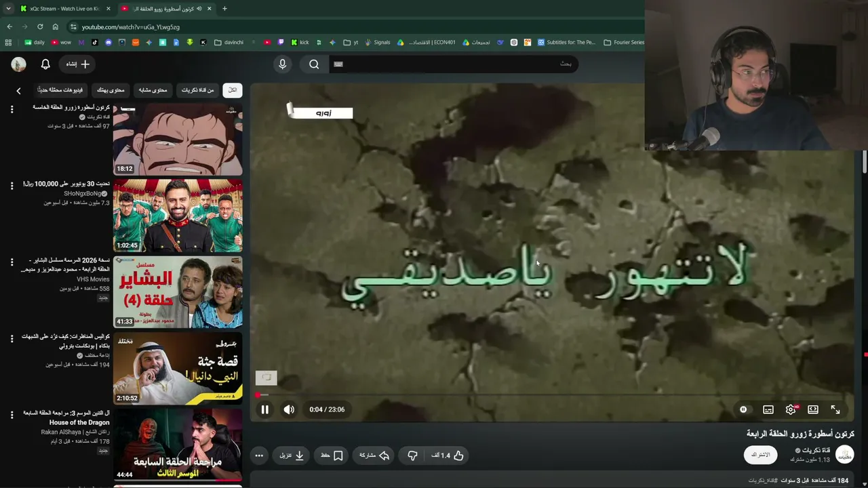The width and height of the screenshot is (868, 488).
Task: Open the Fourier Series bookmarks folder
Action: tap(624, 42)
